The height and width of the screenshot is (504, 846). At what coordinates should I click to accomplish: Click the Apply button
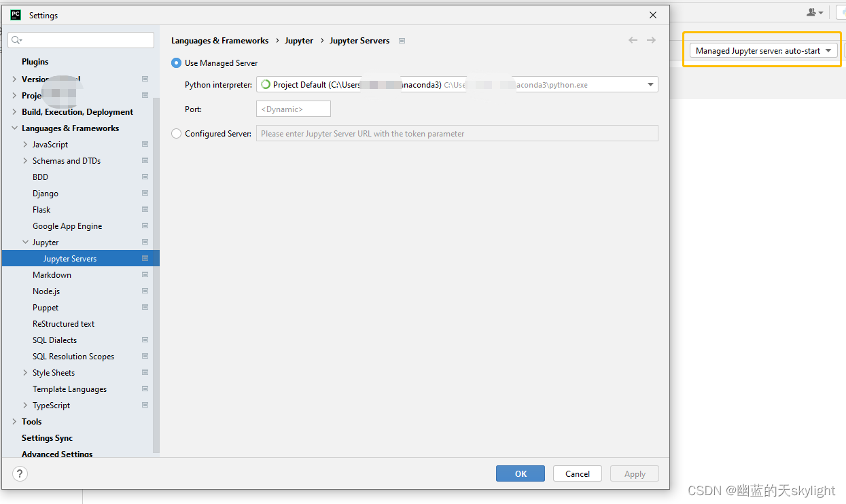pyautogui.click(x=635, y=473)
